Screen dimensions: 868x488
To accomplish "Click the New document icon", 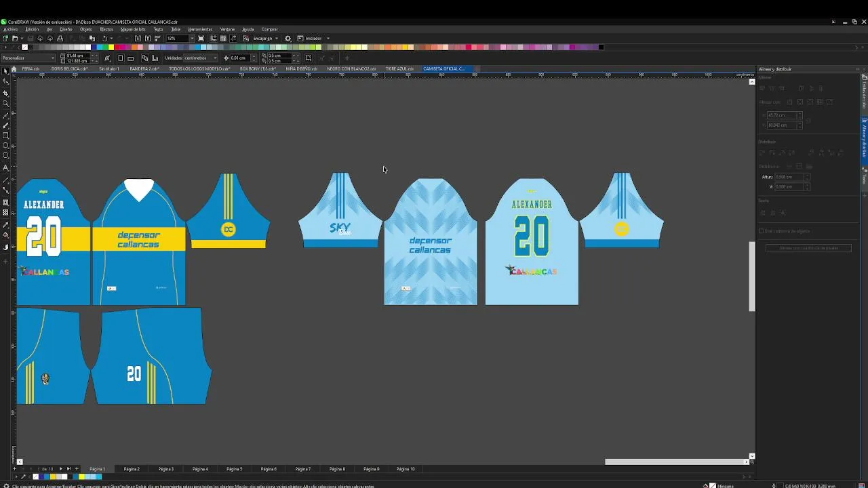I will click(5, 39).
